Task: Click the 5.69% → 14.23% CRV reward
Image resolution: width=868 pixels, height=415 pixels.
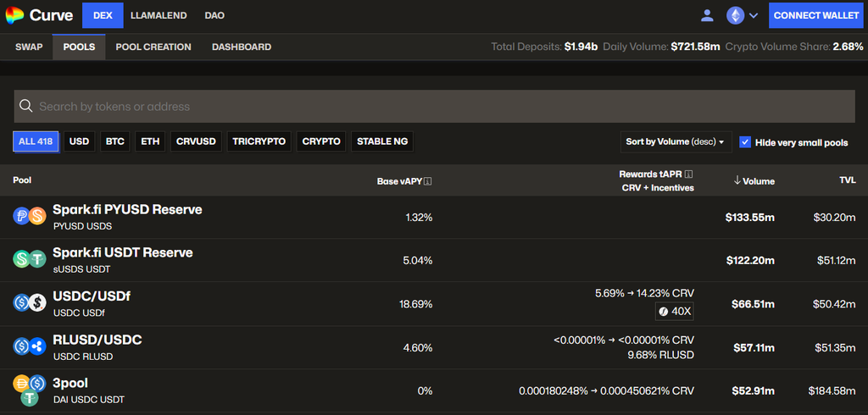Action: [644, 293]
